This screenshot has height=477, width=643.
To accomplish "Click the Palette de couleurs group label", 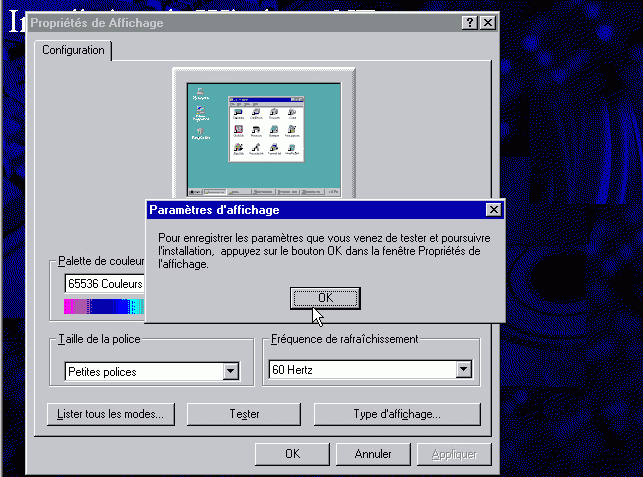I will tap(101, 261).
